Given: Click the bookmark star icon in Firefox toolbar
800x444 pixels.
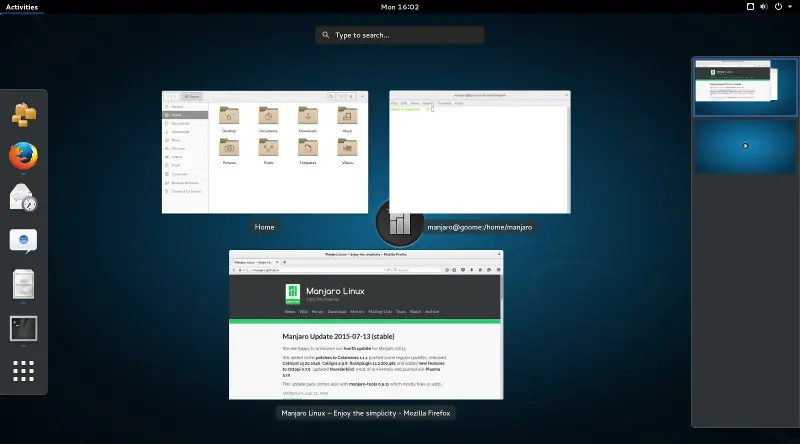Looking at the screenshot, I should coord(447,270).
